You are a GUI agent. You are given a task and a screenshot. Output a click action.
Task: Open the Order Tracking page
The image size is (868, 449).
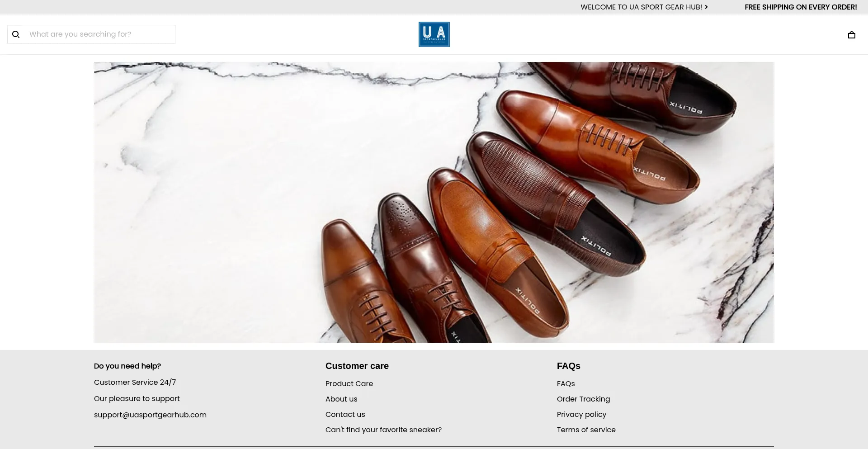pyautogui.click(x=583, y=399)
